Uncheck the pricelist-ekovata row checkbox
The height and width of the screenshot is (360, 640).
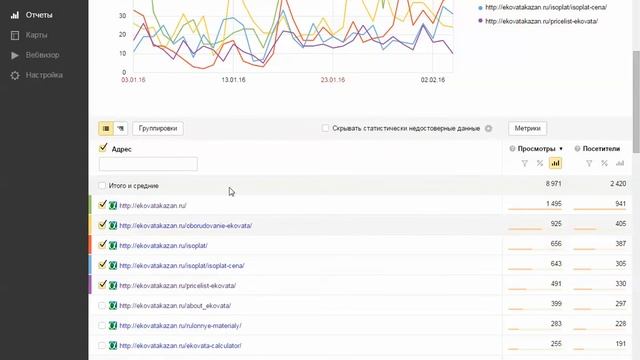(x=102, y=284)
